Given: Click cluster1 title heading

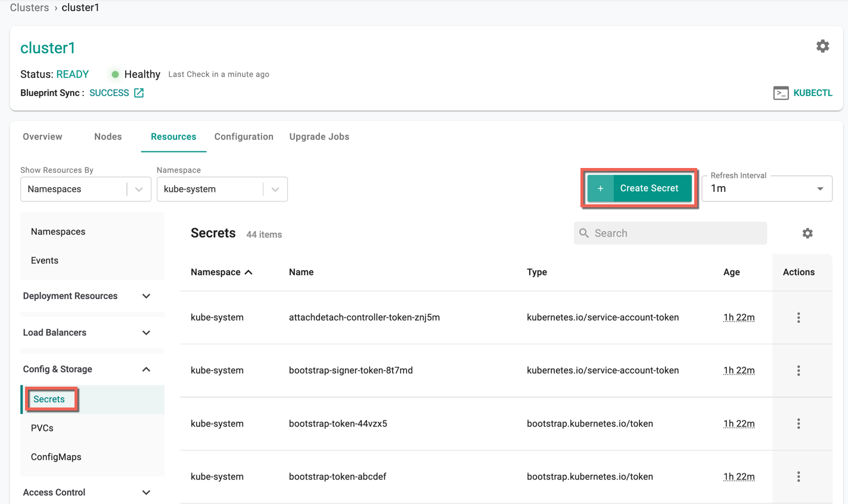Looking at the screenshot, I should (x=48, y=48).
